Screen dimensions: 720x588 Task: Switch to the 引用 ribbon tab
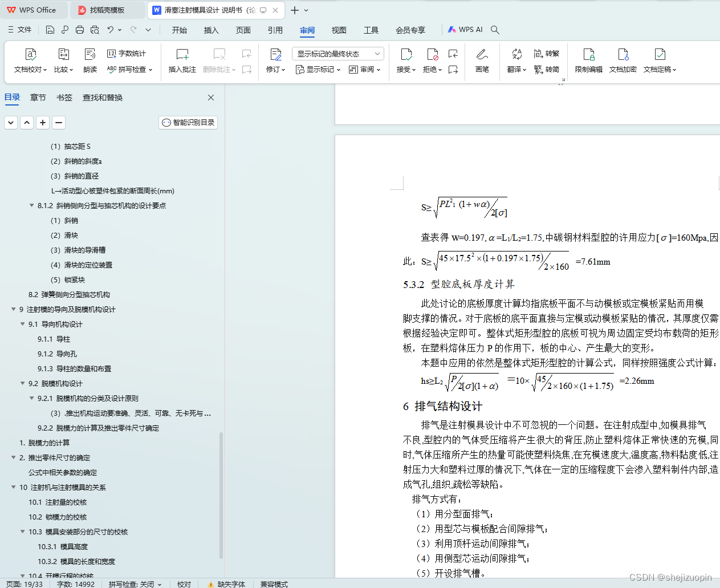pyautogui.click(x=275, y=30)
